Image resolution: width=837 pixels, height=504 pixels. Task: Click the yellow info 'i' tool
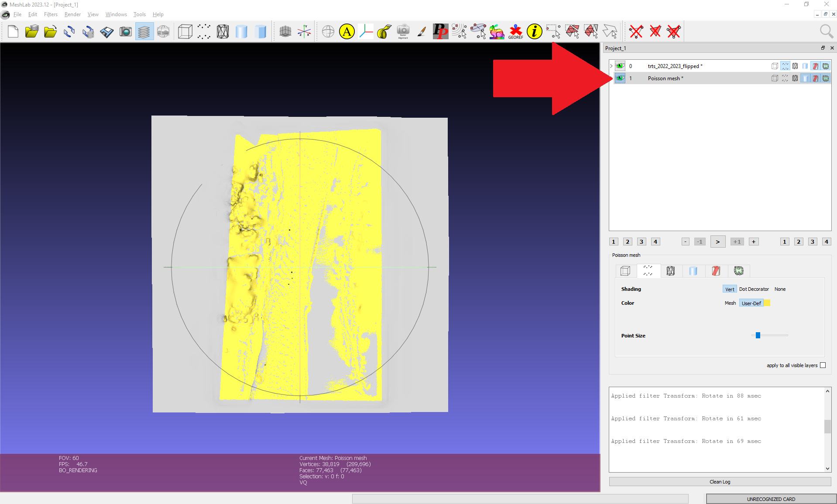pos(534,31)
